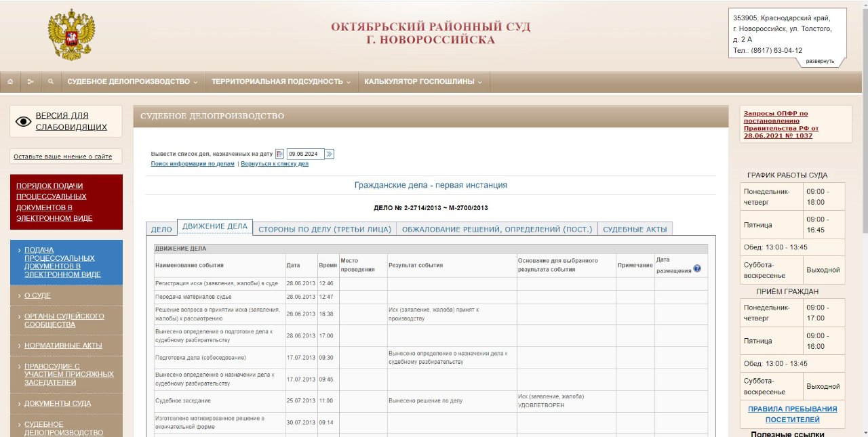This screenshot has height=437, width=868.
Task: Open the Стороны по делу tab
Action: click(325, 229)
